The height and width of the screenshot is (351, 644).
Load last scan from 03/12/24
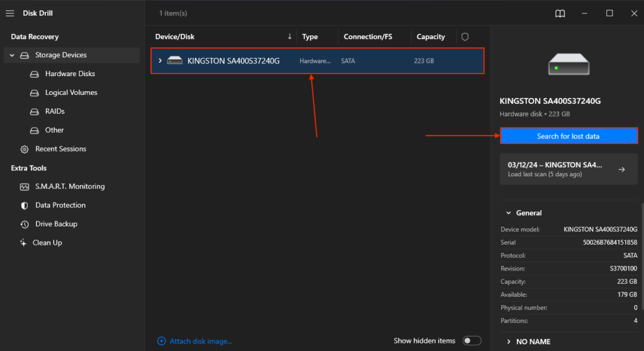click(x=569, y=169)
